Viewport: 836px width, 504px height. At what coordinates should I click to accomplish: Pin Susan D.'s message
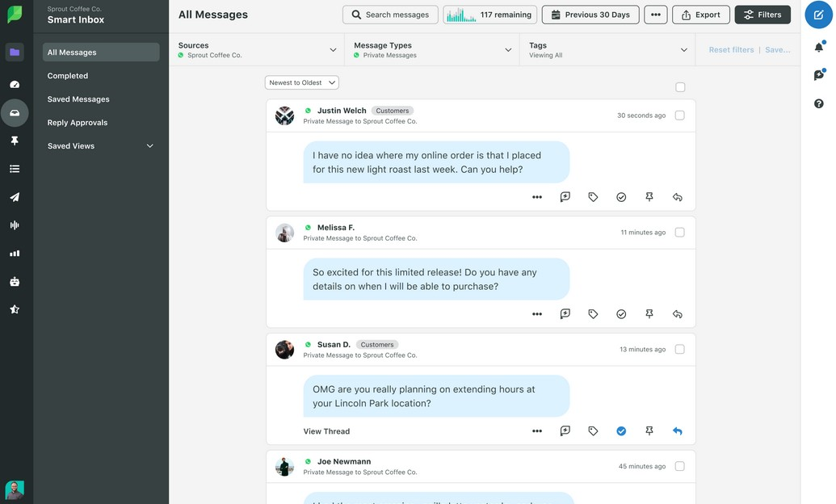[649, 431]
